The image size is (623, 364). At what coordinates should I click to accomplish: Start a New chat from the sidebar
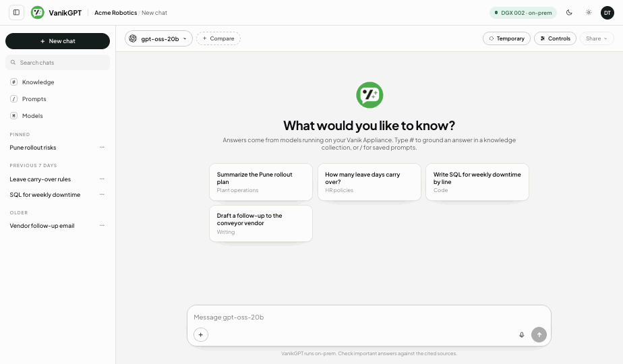pos(57,41)
